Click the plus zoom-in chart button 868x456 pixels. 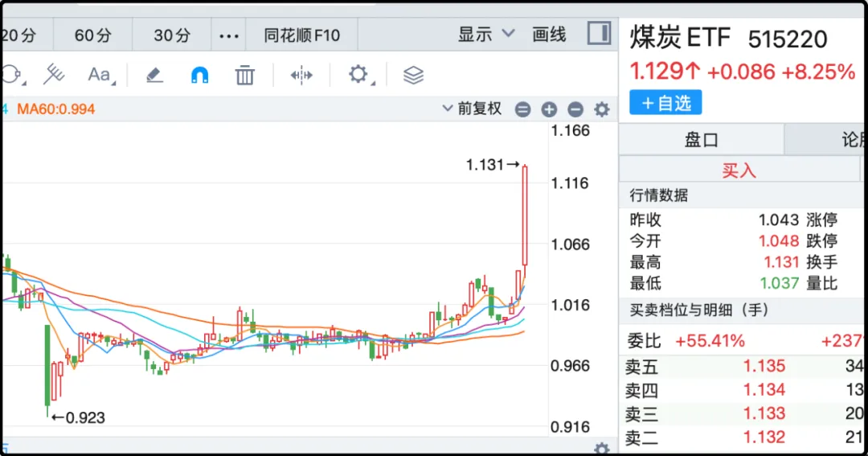tap(549, 109)
